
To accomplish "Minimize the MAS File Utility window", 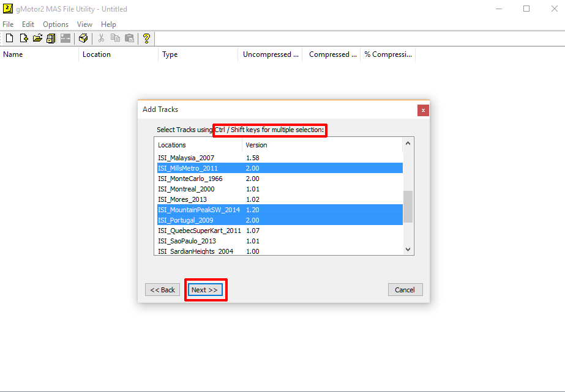I will pyautogui.click(x=499, y=9).
